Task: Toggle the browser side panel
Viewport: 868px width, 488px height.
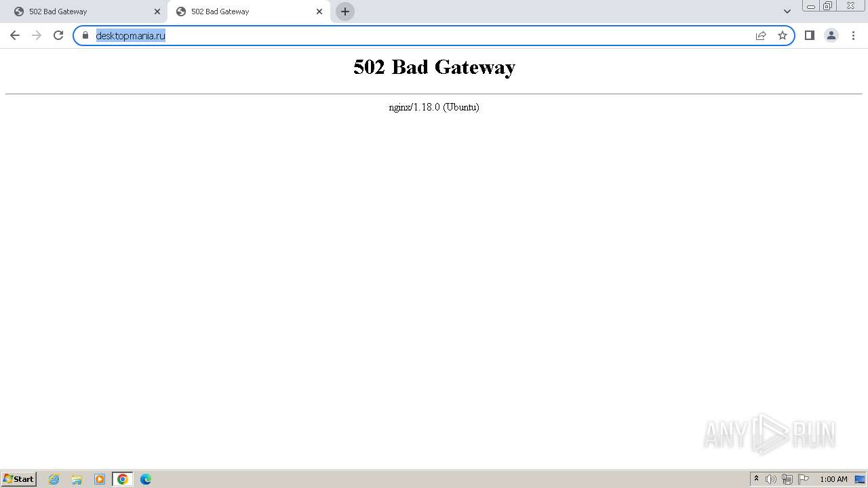Action: [x=809, y=35]
